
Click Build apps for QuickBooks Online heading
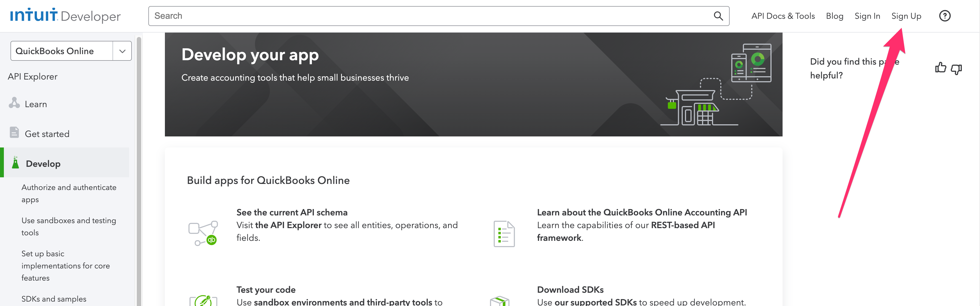pos(268,180)
